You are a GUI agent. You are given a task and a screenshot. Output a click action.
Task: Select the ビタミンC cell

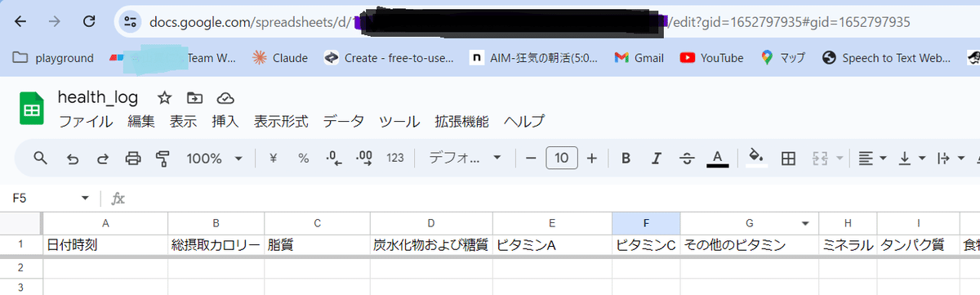tap(646, 244)
